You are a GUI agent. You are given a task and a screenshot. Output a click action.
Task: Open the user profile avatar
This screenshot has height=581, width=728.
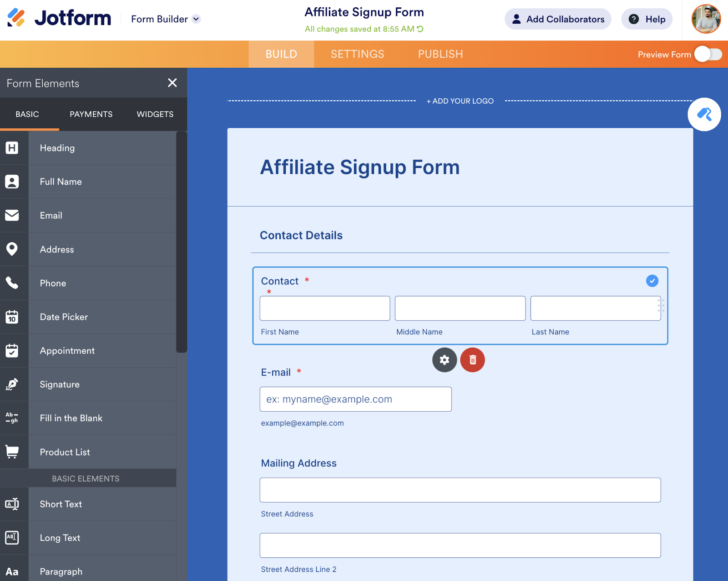pos(706,19)
